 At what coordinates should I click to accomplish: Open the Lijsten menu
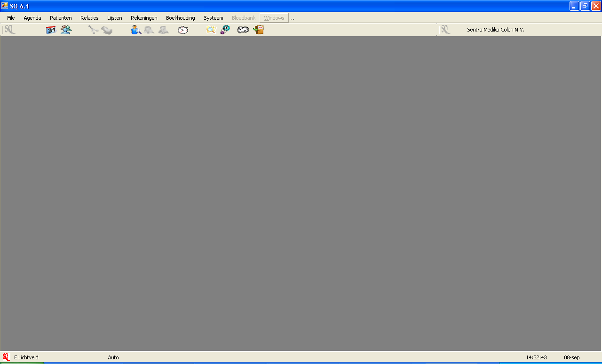click(x=114, y=18)
